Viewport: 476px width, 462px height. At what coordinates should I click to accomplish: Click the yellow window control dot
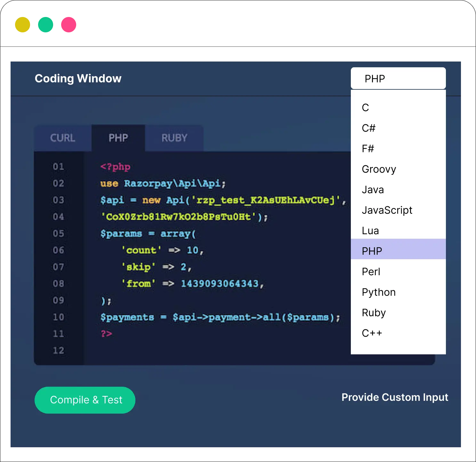click(22, 25)
